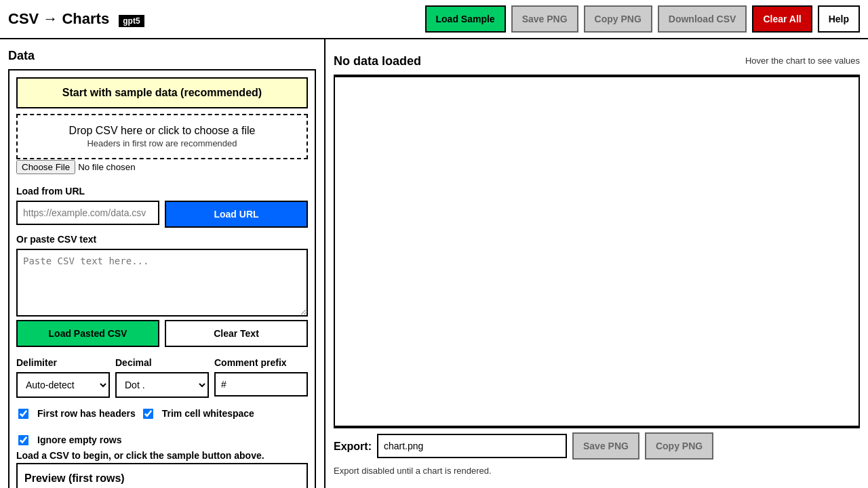Click the 'Hover the chart to see values' hint
The width and height of the screenshot is (868, 488).
(x=802, y=61)
